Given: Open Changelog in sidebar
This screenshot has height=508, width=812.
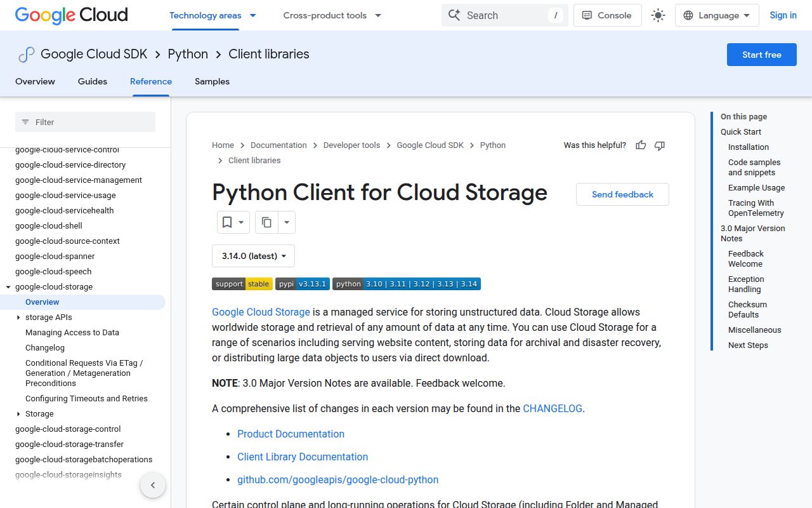Looking at the screenshot, I should 45,348.
